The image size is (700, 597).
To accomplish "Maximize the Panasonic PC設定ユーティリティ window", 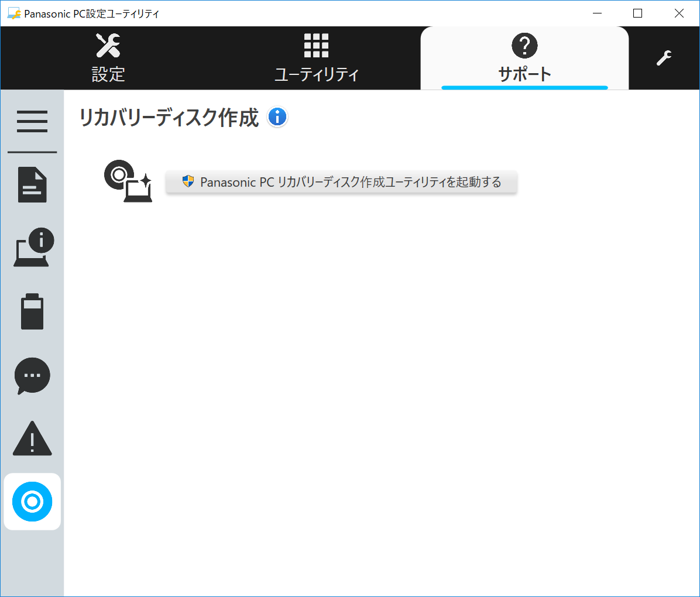I will point(637,13).
